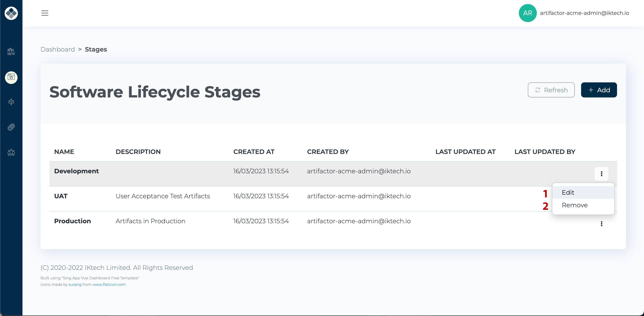Click the tags sidebar icon
Viewport: 644px width, 316px height.
tap(11, 127)
